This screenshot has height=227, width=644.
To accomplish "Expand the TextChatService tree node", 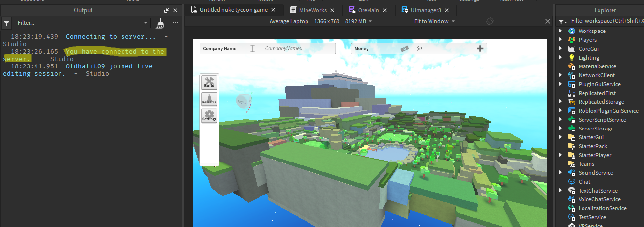I will click(x=560, y=191).
